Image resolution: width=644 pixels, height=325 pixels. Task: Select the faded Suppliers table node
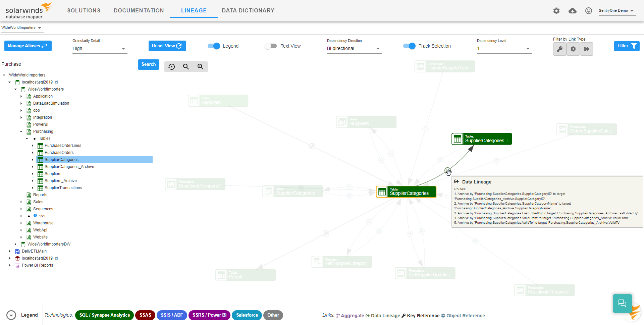click(x=218, y=101)
